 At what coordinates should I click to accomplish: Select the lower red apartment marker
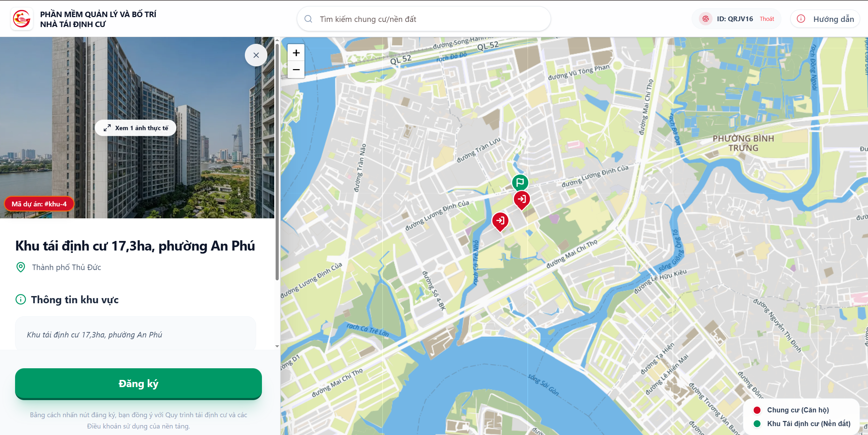pyautogui.click(x=500, y=221)
